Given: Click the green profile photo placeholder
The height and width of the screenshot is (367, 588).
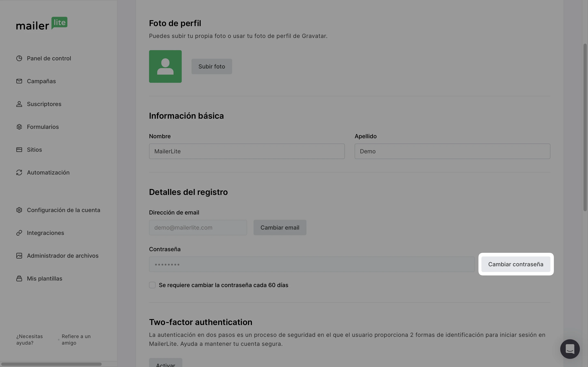Looking at the screenshot, I should click(165, 66).
